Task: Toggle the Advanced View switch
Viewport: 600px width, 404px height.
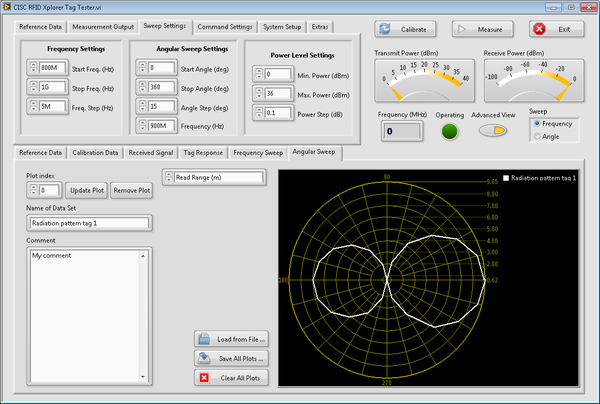Action: click(x=491, y=132)
